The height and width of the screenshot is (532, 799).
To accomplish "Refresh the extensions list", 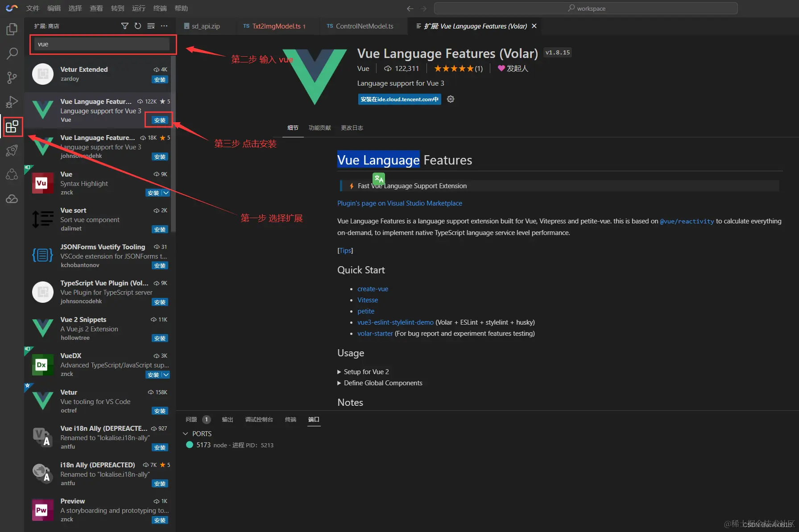I will 138,26.
